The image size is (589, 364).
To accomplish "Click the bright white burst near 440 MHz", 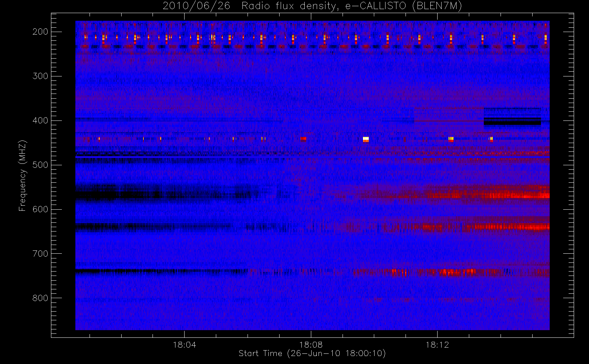I will [x=366, y=139].
